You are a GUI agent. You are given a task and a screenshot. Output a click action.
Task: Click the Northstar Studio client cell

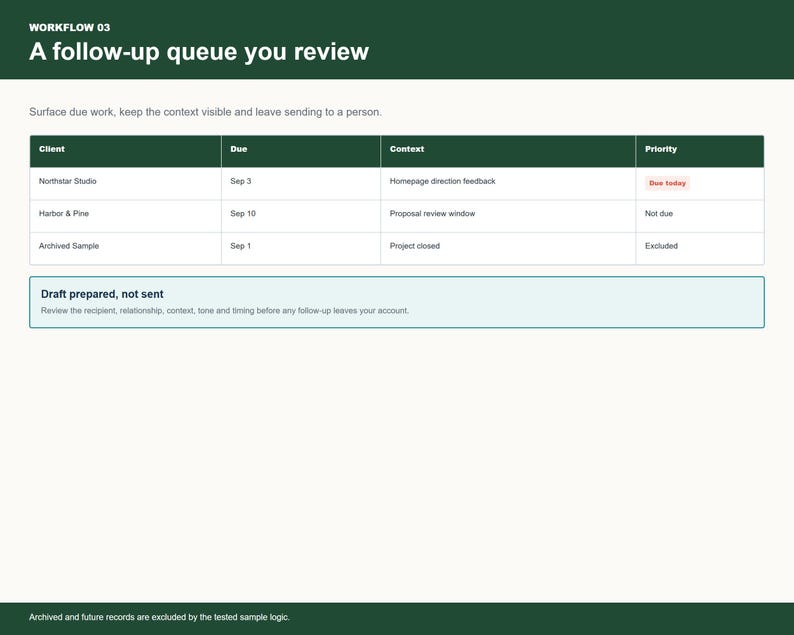126,183
